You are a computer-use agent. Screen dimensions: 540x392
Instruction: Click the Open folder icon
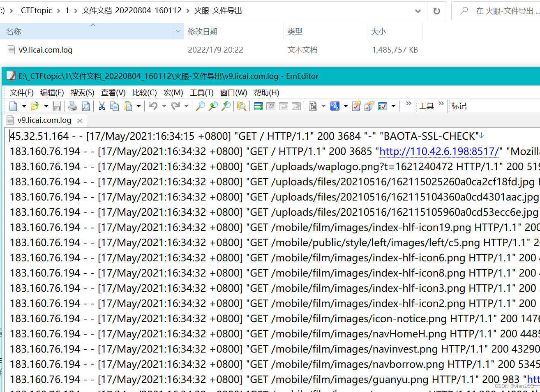tap(35, 106)
